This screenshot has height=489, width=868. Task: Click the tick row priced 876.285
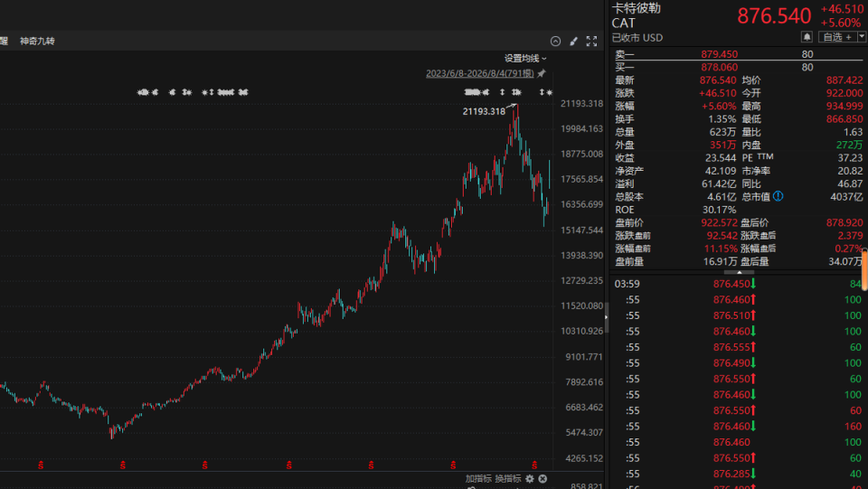pyautogui.click(x=739, y=474)
